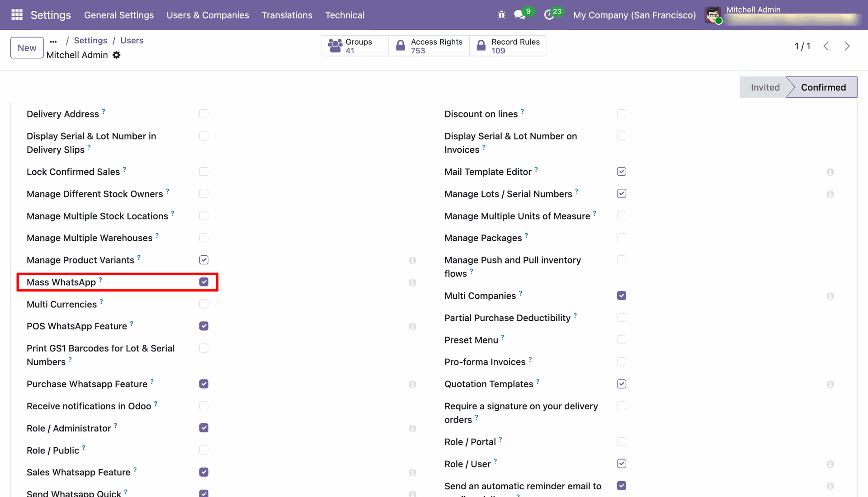
Task: Open the Groups stat button
Action: [355, 46]
